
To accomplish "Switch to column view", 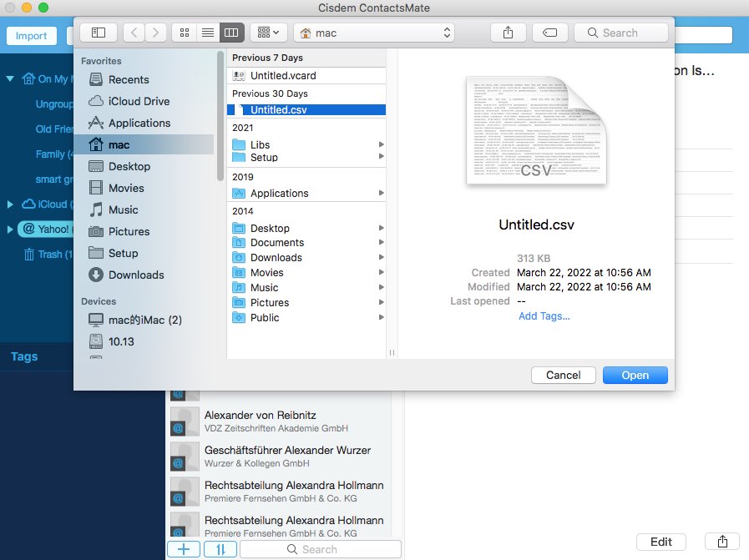I will (231, 33).
